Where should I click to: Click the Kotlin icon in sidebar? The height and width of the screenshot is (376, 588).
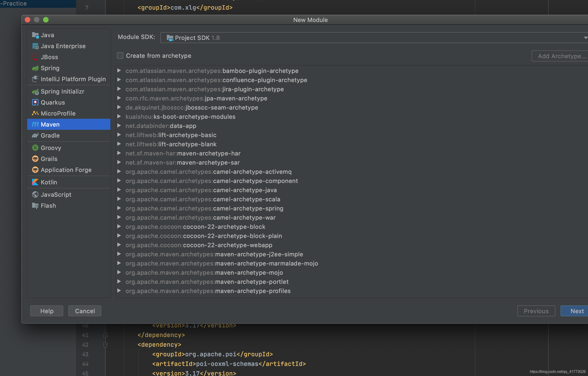[36, 182]
